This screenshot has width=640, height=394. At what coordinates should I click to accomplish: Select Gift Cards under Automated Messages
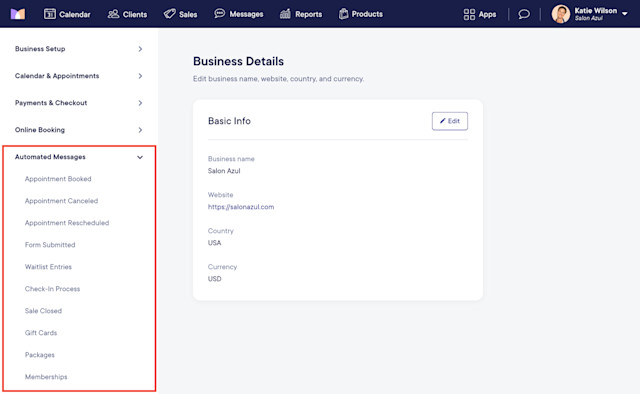41,333
